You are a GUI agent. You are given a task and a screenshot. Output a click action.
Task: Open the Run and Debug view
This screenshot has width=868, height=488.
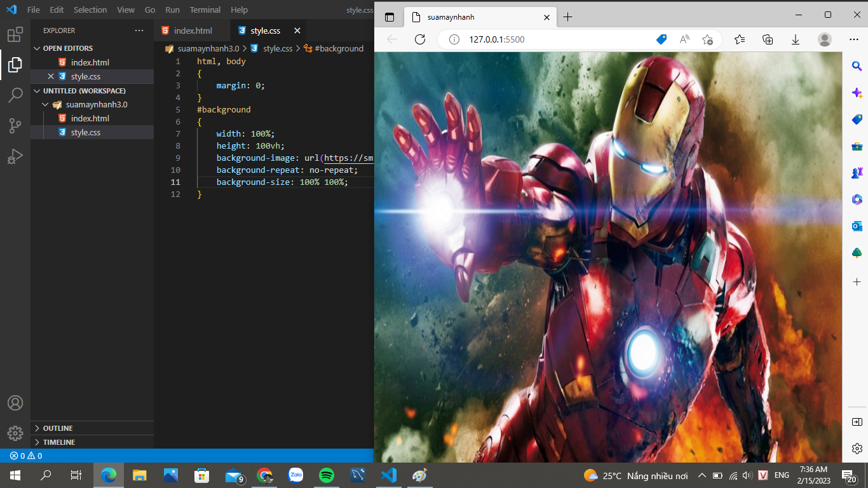15,156
